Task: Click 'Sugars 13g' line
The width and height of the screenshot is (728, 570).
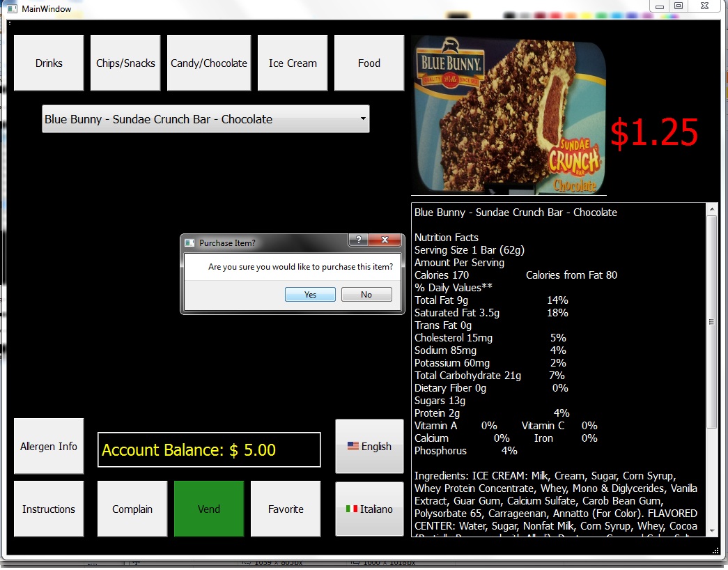Action: click(x=440, y=401)
